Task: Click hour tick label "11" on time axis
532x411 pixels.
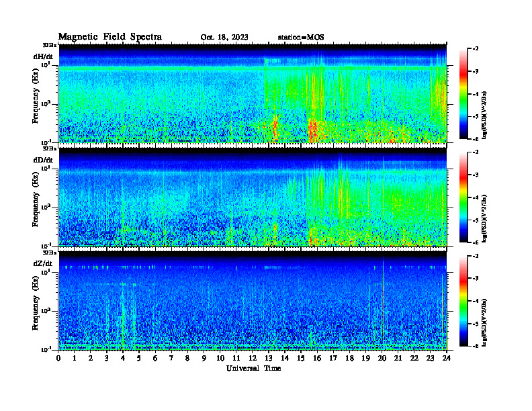Action: click(x=236, y=359)
